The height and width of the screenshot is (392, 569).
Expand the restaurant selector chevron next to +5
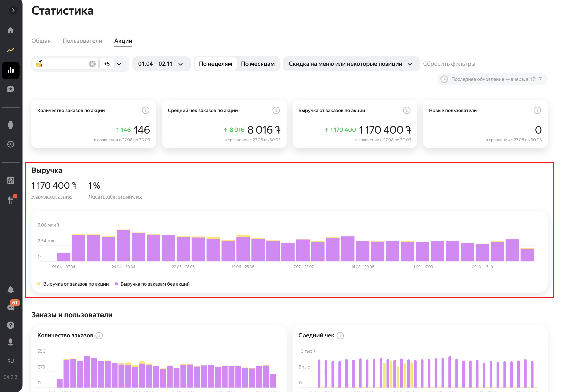[x=119, y=64]
